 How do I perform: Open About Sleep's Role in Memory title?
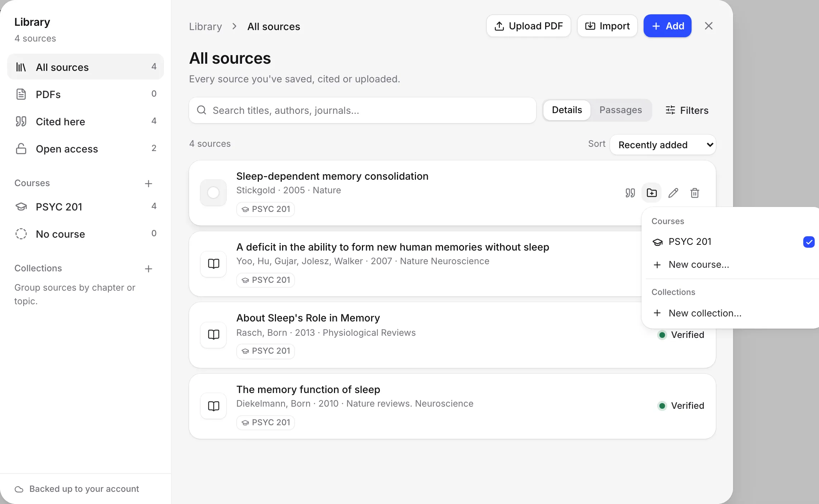pos(308,318)
